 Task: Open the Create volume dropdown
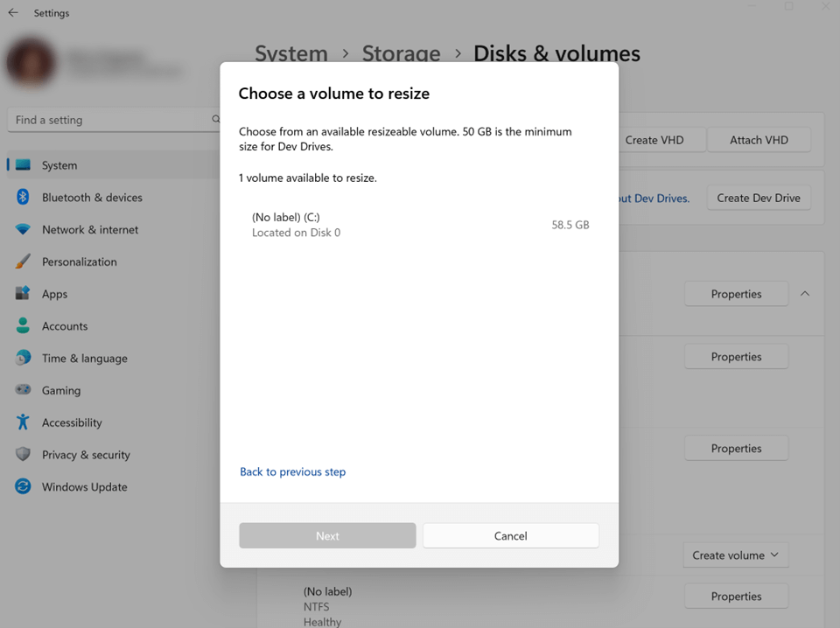pyautogui.click(x=735, y=555)
